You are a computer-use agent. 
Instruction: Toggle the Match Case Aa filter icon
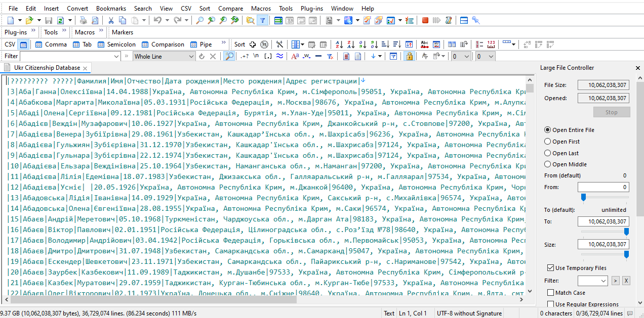pos(295,56)
